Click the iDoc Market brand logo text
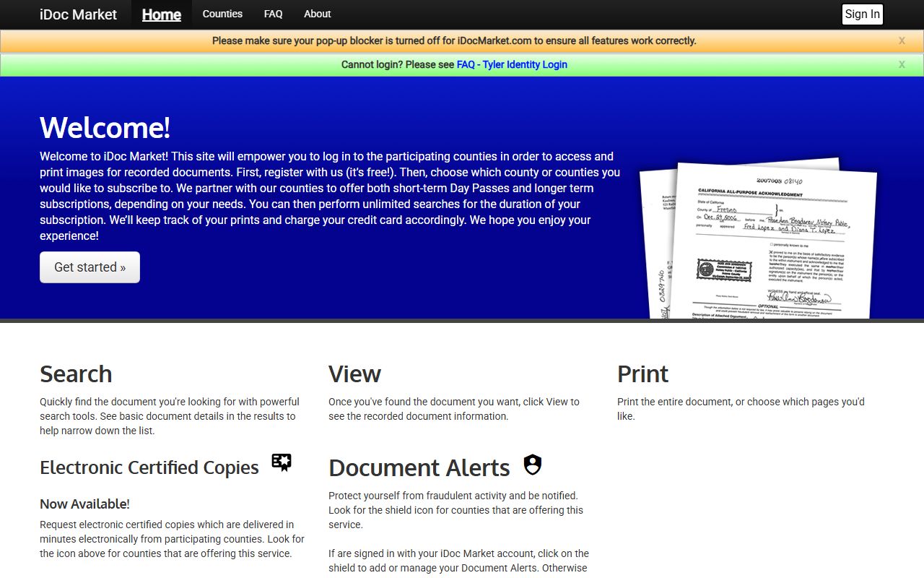This screenshot has width=924, height=578. tap(78, 14)
